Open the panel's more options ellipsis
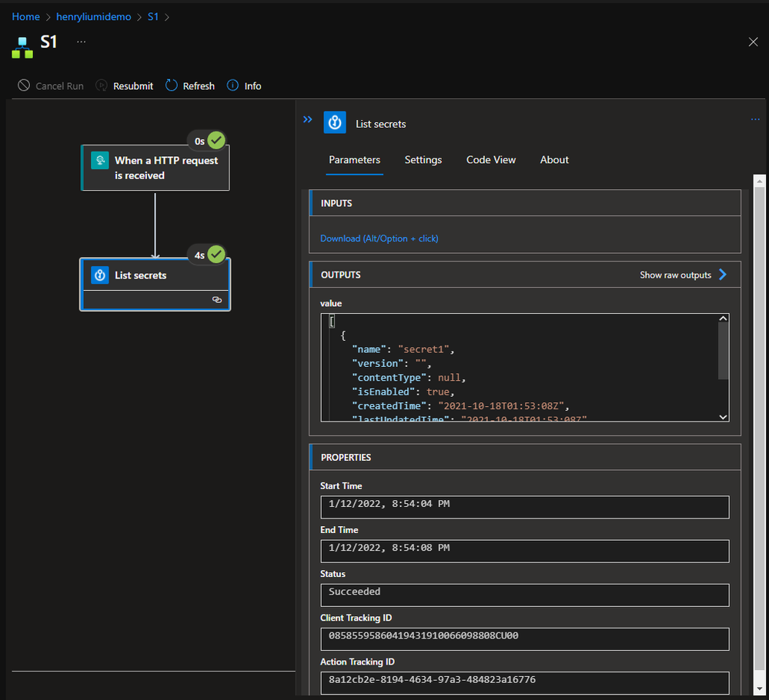Image resolution: width=769 pixels, height=700 pixels. click(755, 119)
